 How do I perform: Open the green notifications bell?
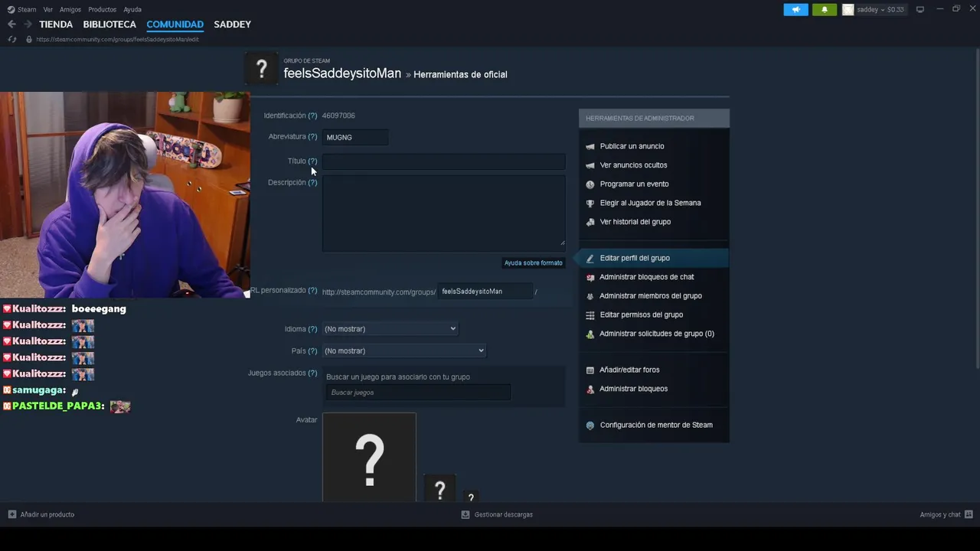click(825, 9)
